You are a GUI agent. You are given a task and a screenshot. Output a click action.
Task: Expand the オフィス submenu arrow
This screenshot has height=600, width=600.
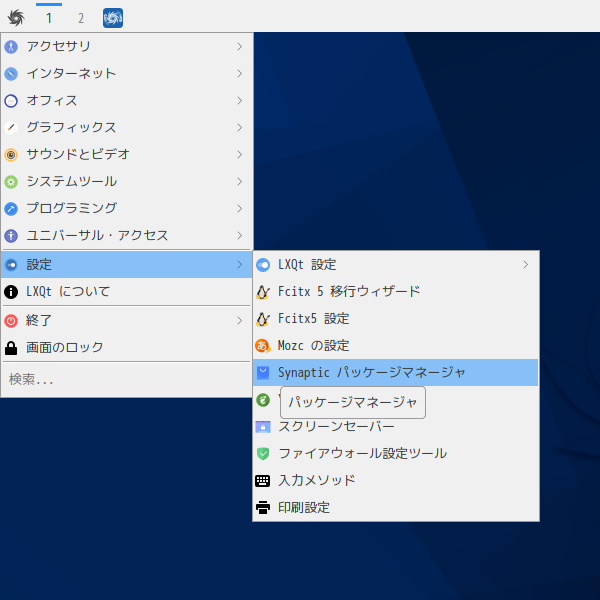[240, 101]
